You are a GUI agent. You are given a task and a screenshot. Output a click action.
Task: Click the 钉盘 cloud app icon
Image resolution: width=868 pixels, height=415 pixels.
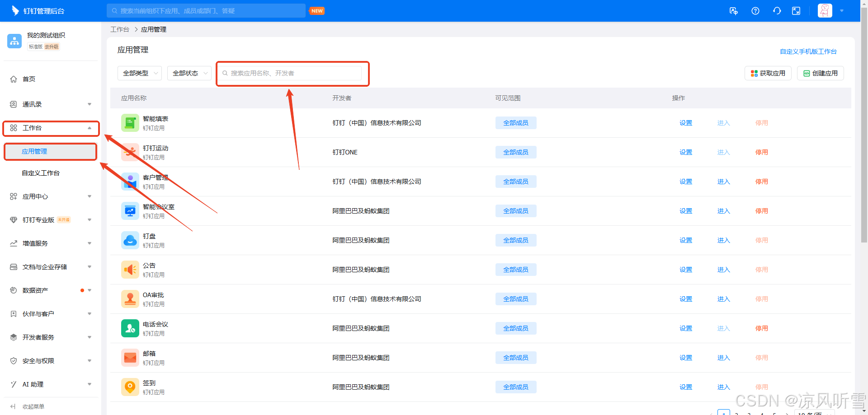tap(130, 240)
